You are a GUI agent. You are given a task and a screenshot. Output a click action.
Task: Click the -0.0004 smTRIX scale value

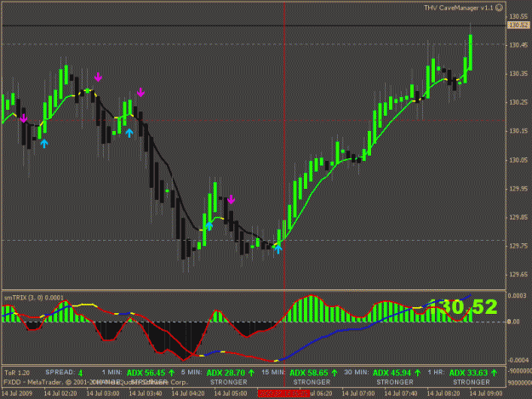[x=517, y=360]
